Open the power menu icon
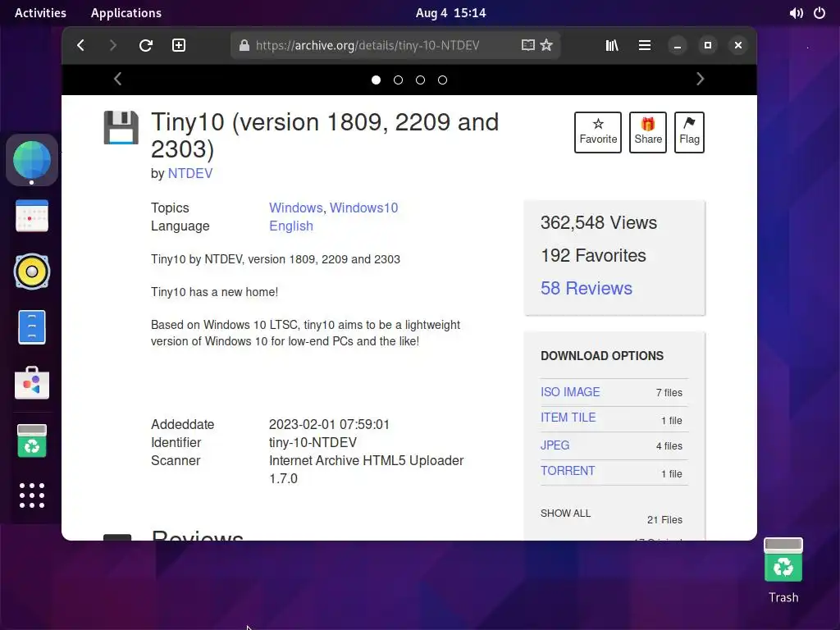Screen dimensions: 840x630 (819, 13)
